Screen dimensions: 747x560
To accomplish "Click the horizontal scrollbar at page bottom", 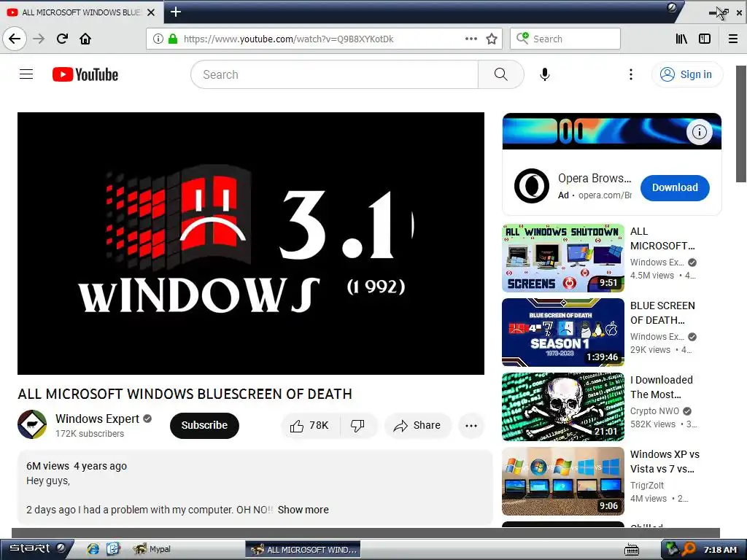I will (365, 533).
